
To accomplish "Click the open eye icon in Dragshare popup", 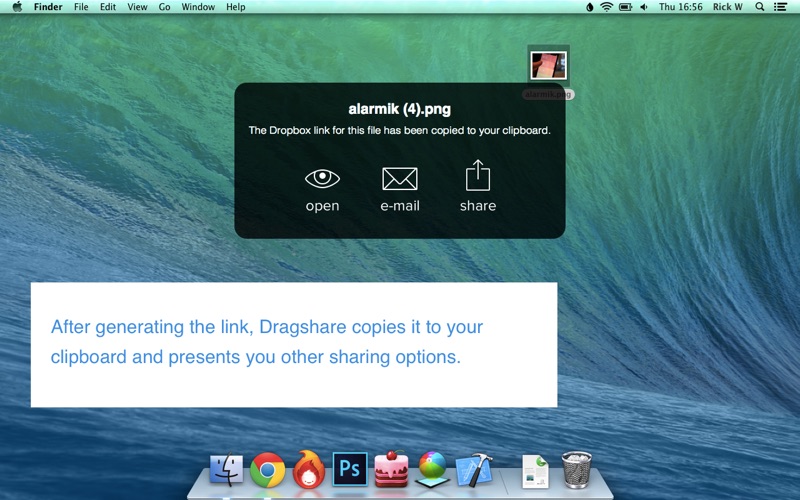I will pos(322,179).
